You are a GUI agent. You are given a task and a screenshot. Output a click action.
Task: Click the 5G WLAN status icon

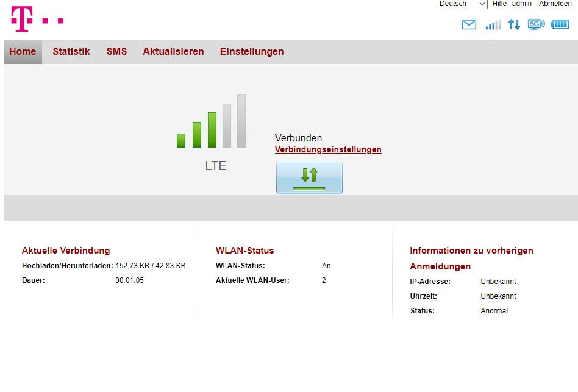tap(536, 24)
